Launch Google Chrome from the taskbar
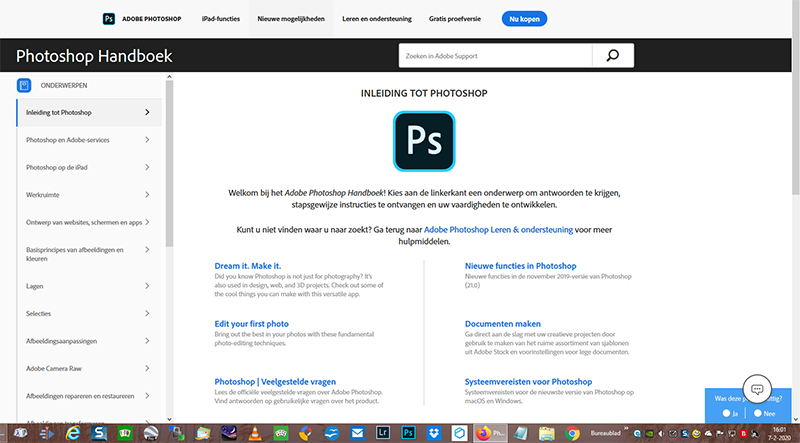800x443 pixels. [x=572, y=433]
